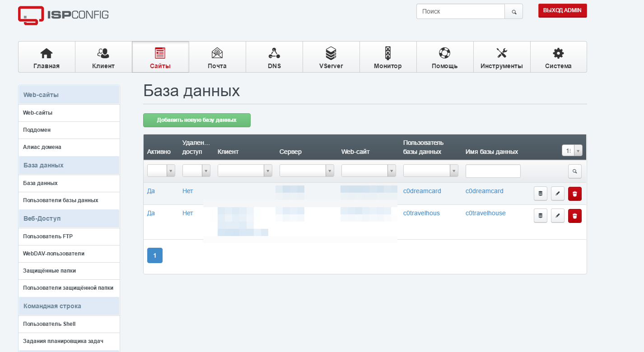Open the VServer module

tap(331, 57)
